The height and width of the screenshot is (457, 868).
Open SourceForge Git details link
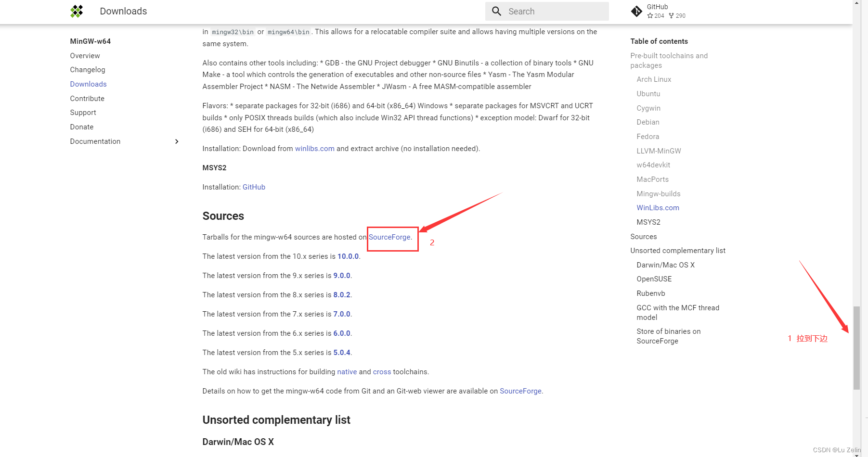tap(520, 391)
